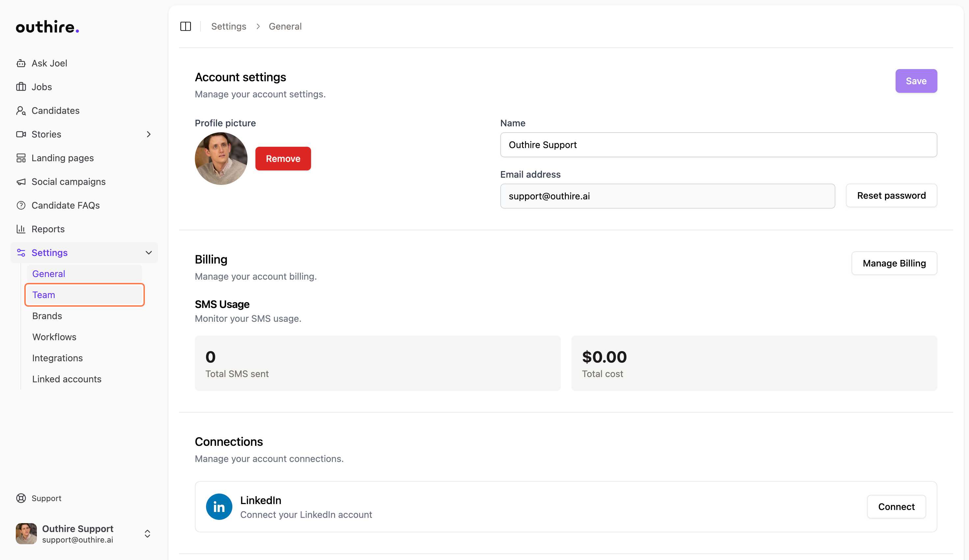This screenshot has width=969, height=560.
Task: Click into the Name input field
Action: click(x=718, y=145)
